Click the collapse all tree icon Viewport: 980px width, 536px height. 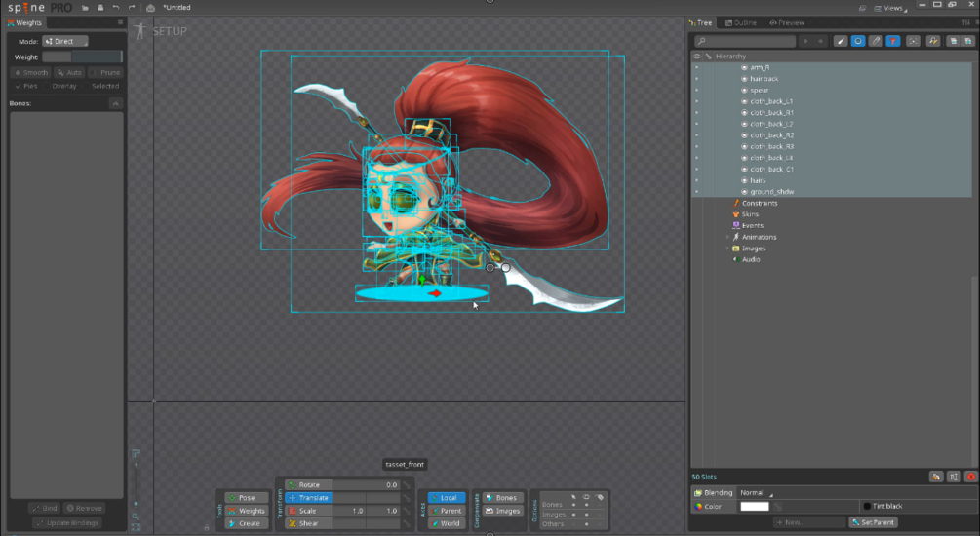pyautogui.click(x=953, y=41)
